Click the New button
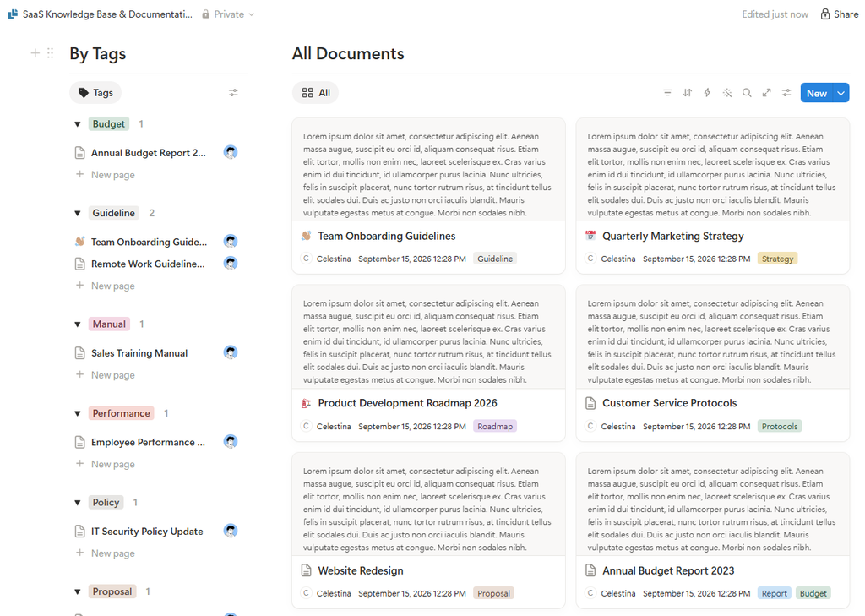Screen dimensions: 865x616 pyautogui.click(x=817, y=93)
